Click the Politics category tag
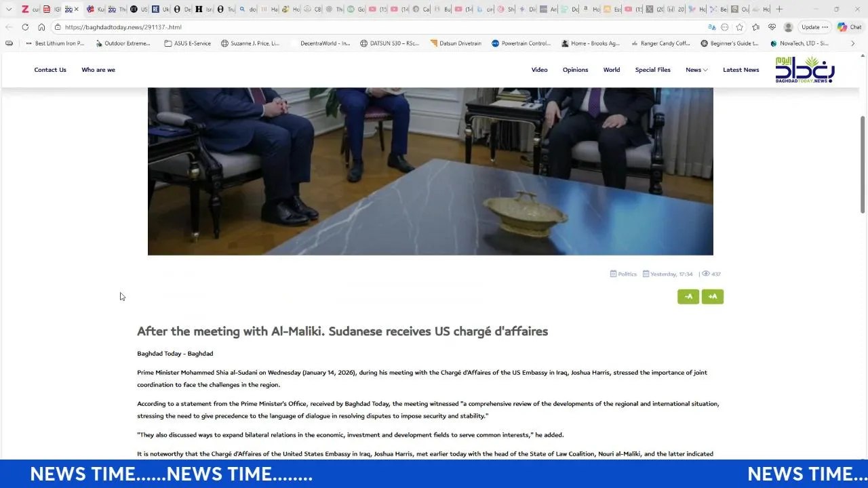Screen dimensions: 868x488 tap(623, 274)
